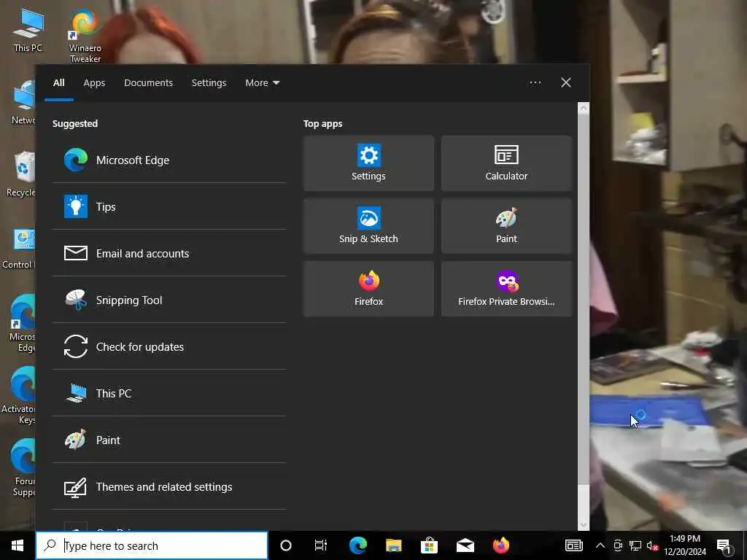Open the Windows Start menu
Screen dimensions: 747x560
click(18, 545)
